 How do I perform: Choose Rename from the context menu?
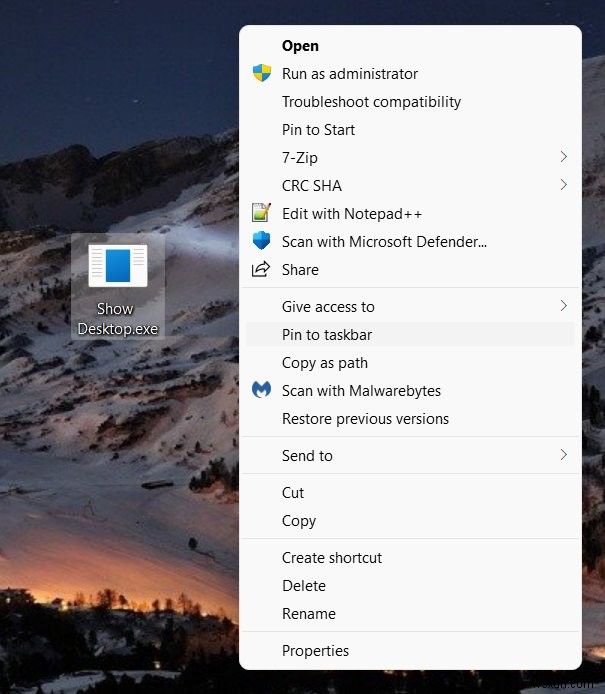click(410, 614)
